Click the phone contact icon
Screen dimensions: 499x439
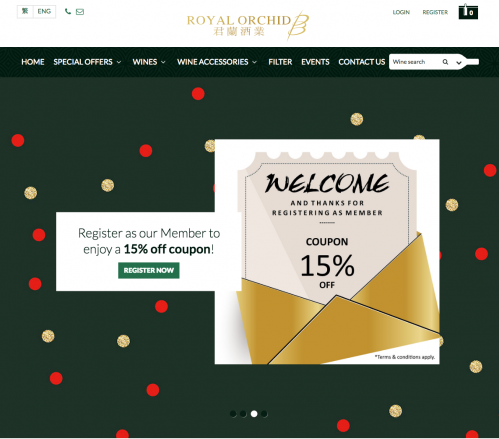pyautogui.click(x=68, y=12)
